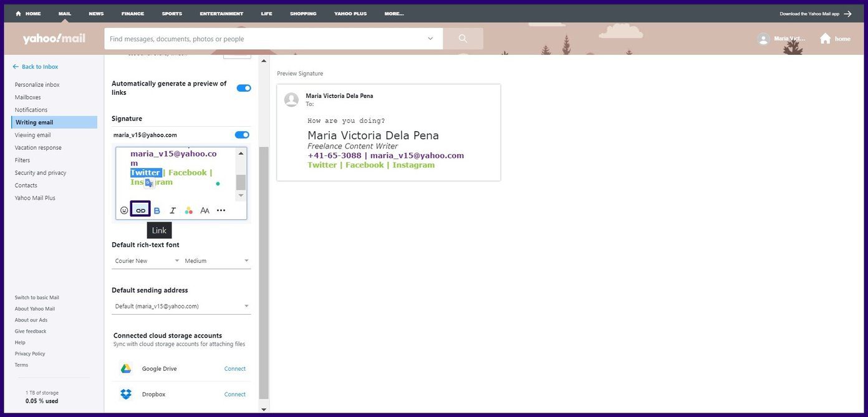
Task: Open About Yahoo Mail link
Action: 35,309
